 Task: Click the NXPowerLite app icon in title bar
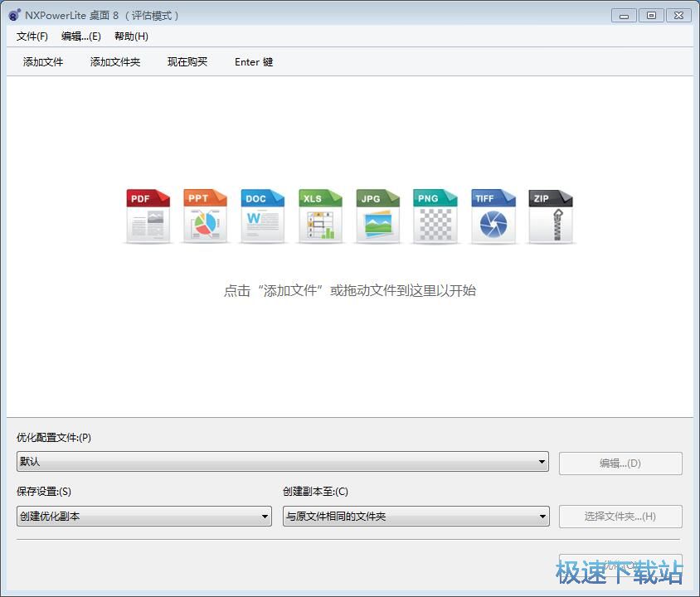coord(14,15)
